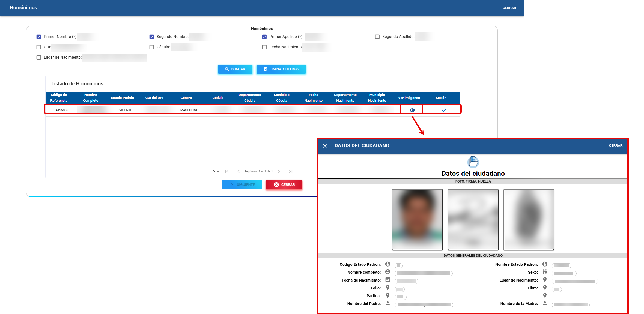Go to first page of records
This screenshot has height=314, width=644.
(227, 171)
